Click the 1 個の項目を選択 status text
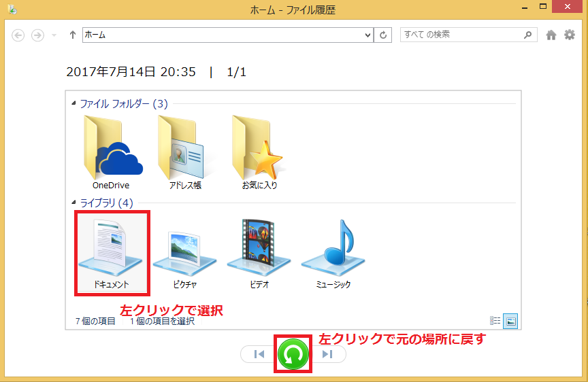This screenshot has height=382, width=588. coord(162,322)
